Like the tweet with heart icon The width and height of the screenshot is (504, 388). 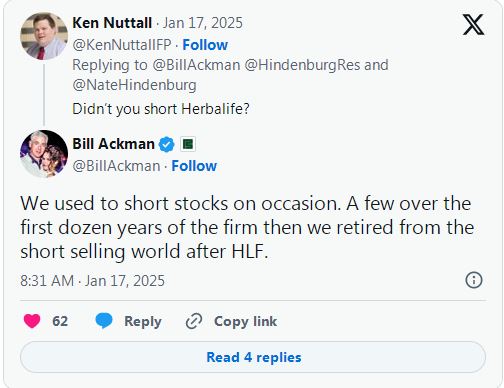(32, 321)
